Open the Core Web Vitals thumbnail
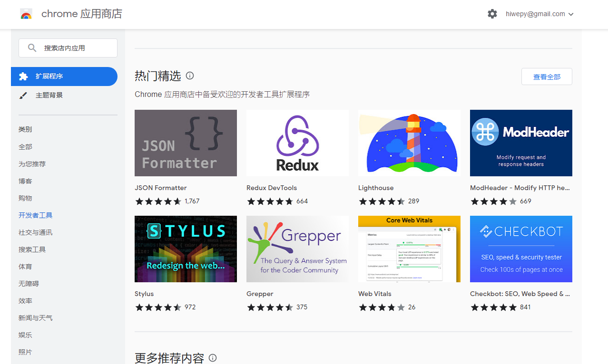 pyautogui.click(x=409, y=249)
